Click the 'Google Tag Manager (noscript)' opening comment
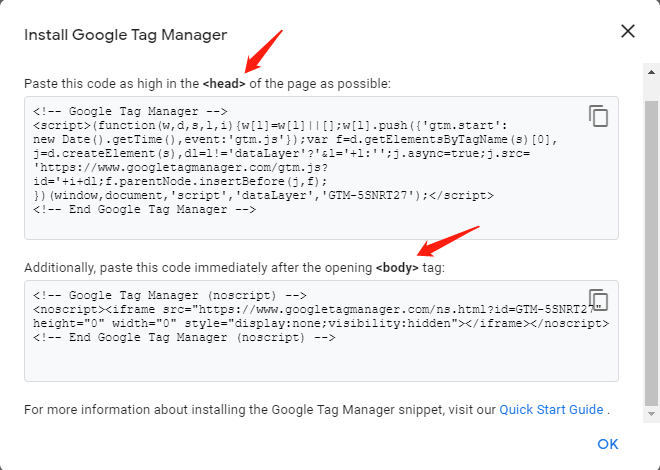 (170, 295)
